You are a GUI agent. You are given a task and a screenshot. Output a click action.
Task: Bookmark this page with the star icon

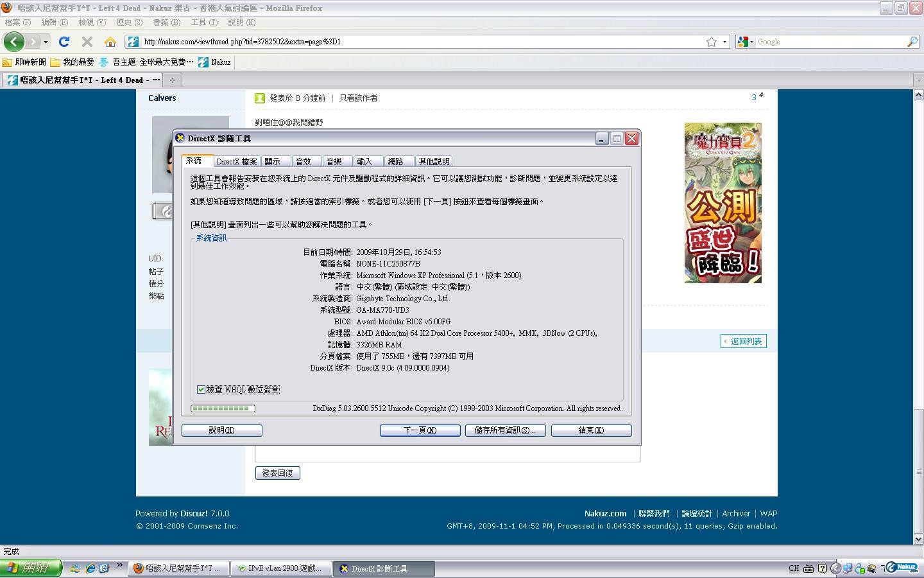[x=712, y=42]
